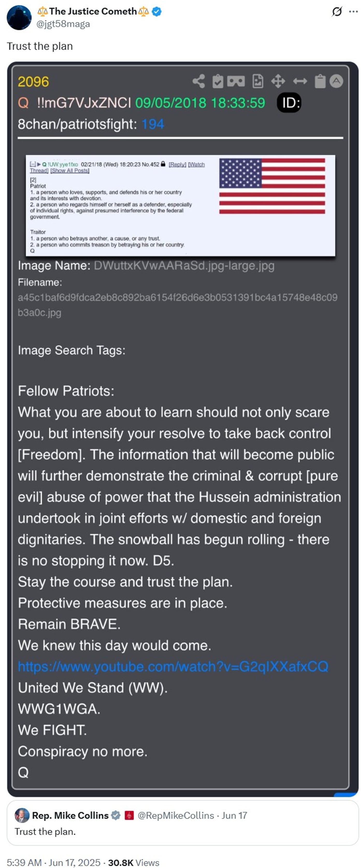This screenshot has width=364, height=868.
Task: Click the four-way move arrows icon
Action: 278,81
